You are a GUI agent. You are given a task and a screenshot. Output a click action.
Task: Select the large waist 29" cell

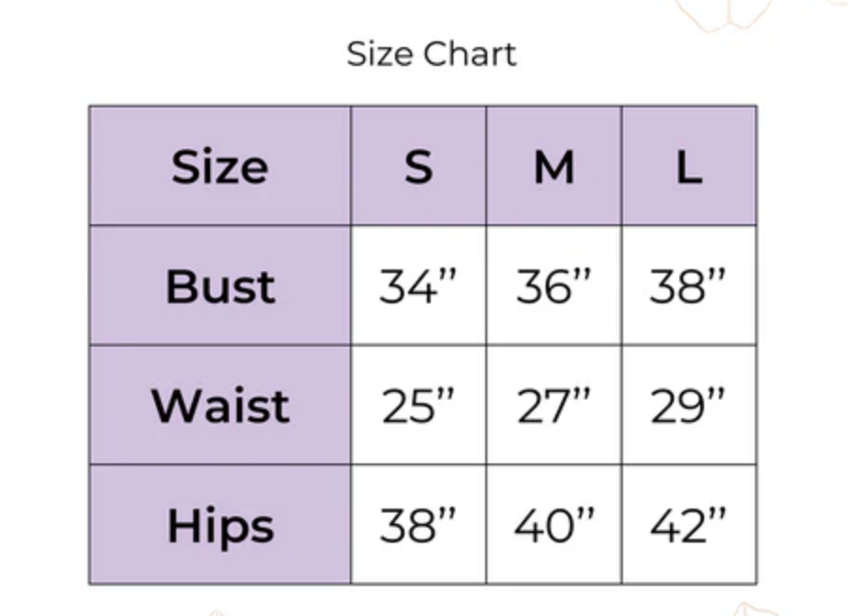[x=689, y=405]
